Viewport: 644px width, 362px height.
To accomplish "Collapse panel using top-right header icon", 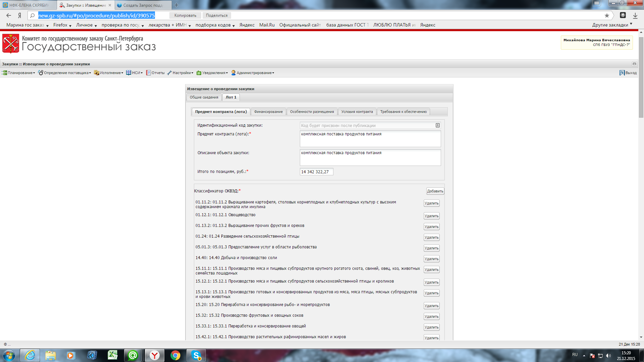I will tap(634, 64).
